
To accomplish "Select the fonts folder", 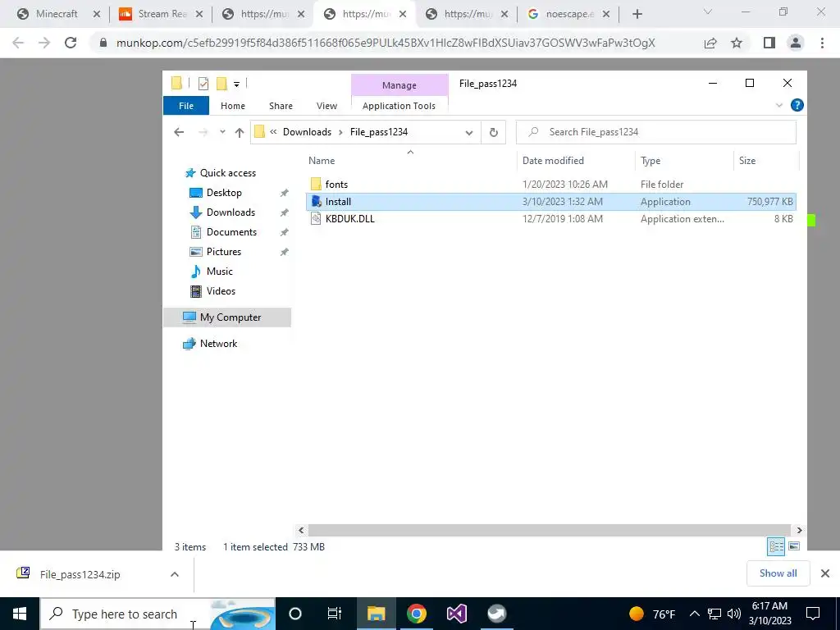I will point(336,185).
